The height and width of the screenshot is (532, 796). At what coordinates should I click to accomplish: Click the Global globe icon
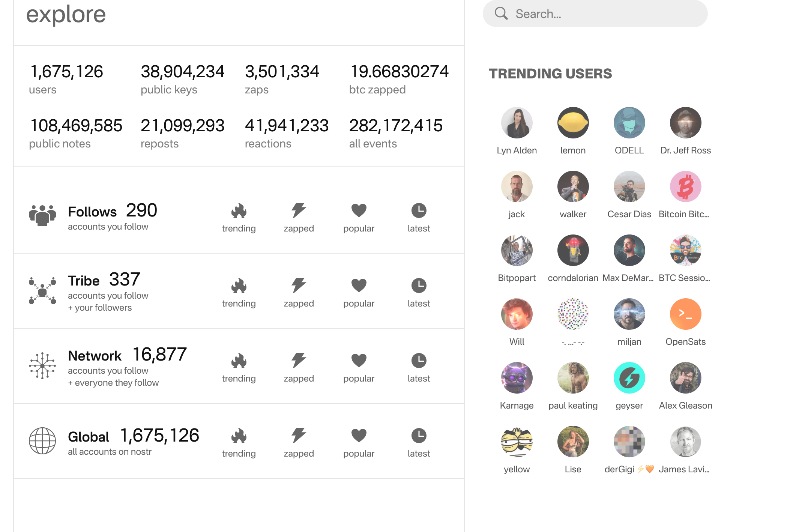(42, 441)
